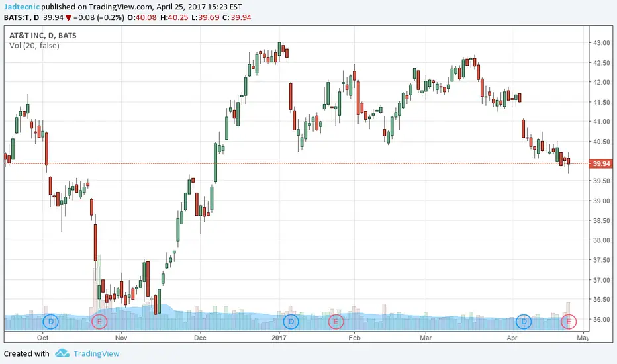Viewport: 617px width, 364px height.
Task: Click the Dec time axis label
Action: pos(200,338)
